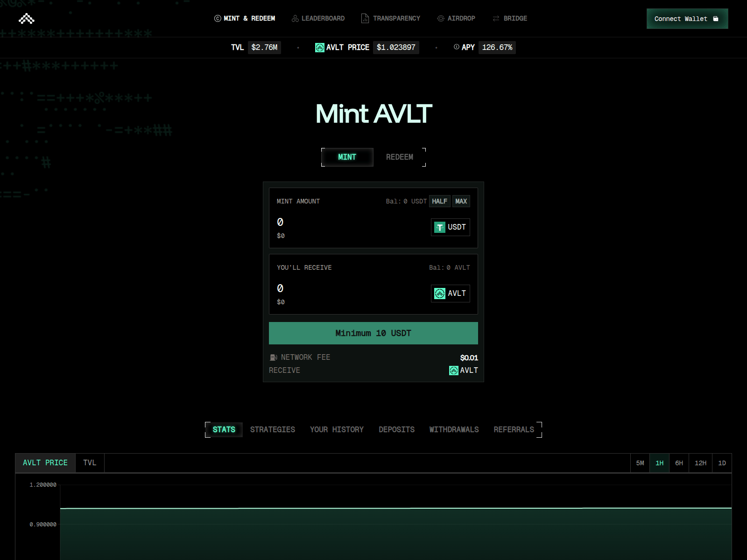The image size is (747, 560).
Task: Click the wallet icon in Connect Wallet
Action: coord(716,19)
